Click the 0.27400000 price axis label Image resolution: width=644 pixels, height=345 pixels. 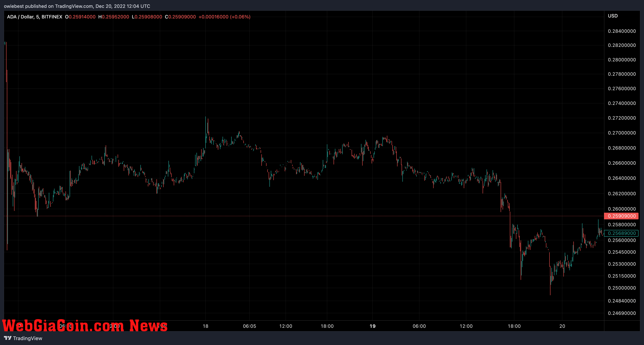point(622,103)
